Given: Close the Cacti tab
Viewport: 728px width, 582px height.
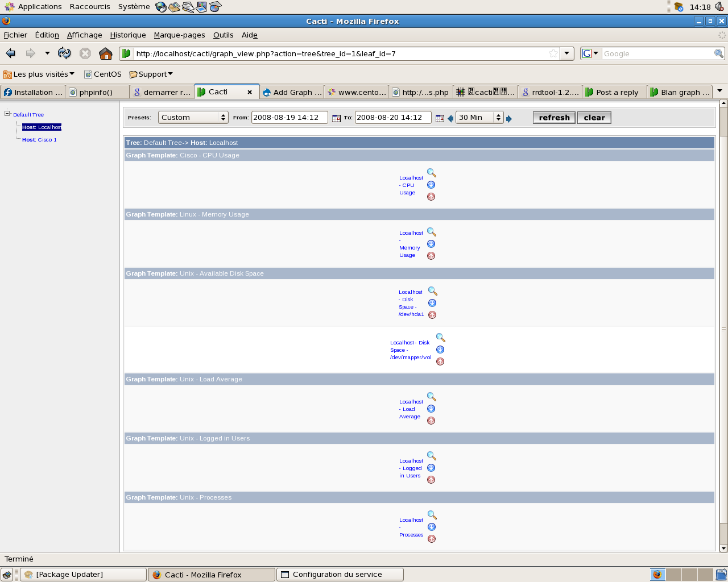Looking at the screenshot, I should tap(250, 92).
